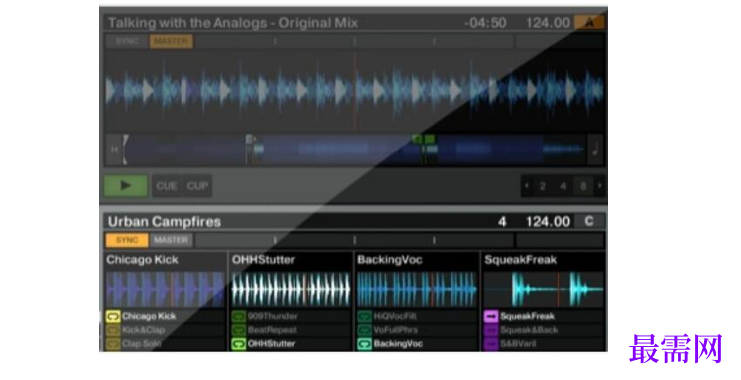Show smaller loop sizes with left arrow

click(x=526, y=186)
